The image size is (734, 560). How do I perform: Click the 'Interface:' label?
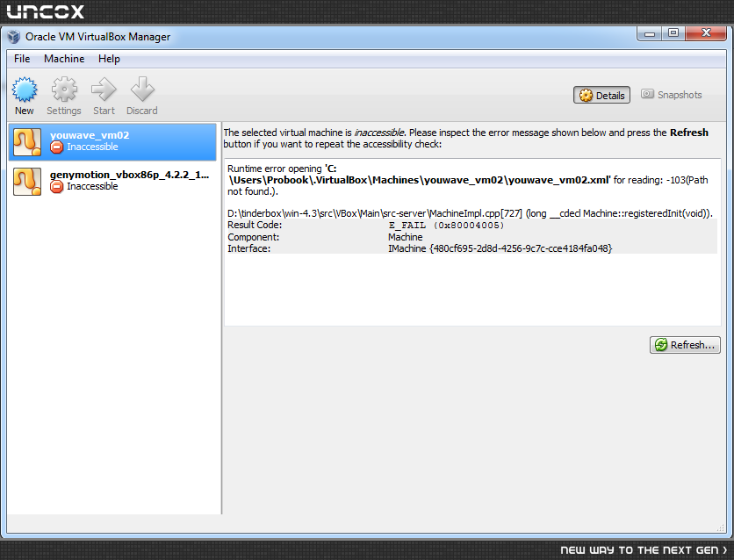(x=249, y=248)
